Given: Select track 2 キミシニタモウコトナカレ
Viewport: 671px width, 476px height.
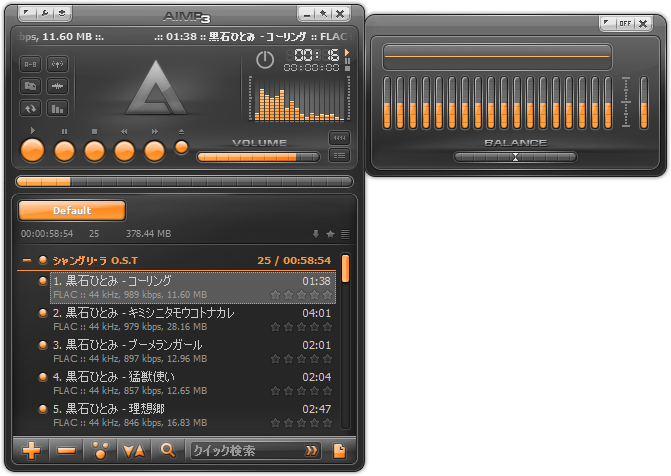Looking at the screenshot, I should point(193,320).
